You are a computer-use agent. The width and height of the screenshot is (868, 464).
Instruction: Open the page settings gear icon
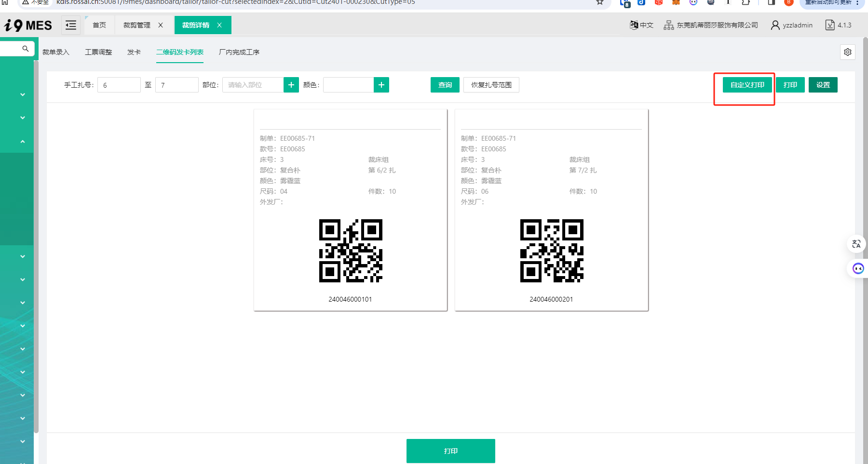click(848, 52)
